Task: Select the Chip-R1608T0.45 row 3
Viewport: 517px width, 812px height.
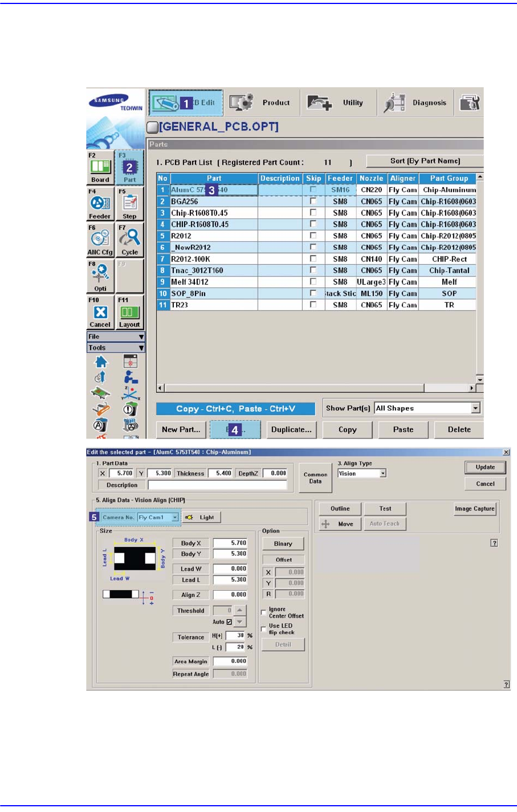Action: click(316, 213)
